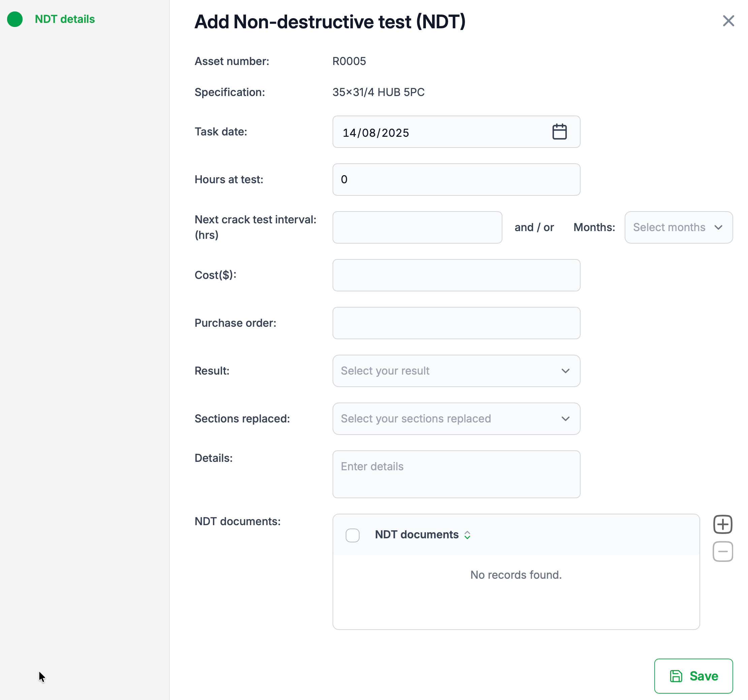
Task: Focus the Purchase order field
Action: click(456, 323)
